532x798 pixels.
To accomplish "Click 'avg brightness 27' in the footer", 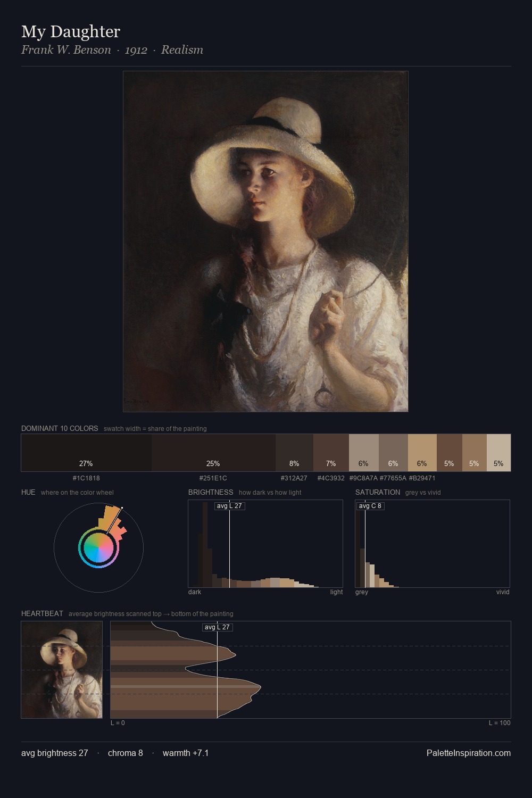I will point(55,753).
